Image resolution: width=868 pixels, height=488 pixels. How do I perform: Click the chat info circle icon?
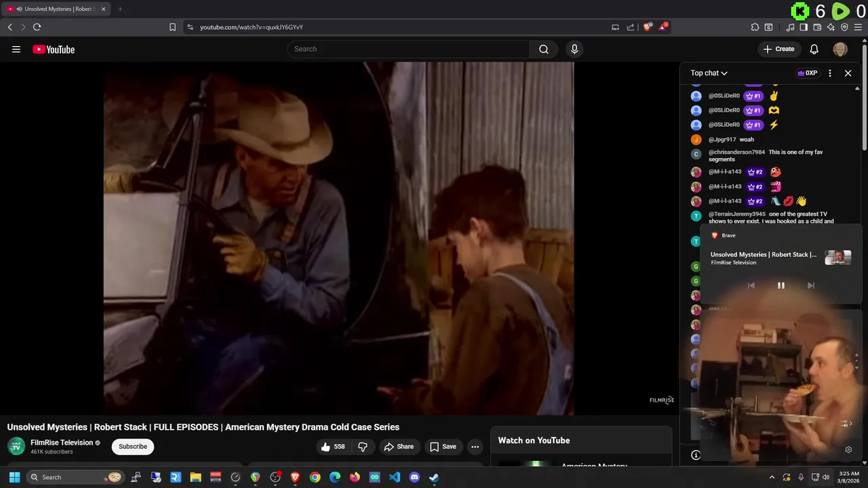(x=696, y=455)
